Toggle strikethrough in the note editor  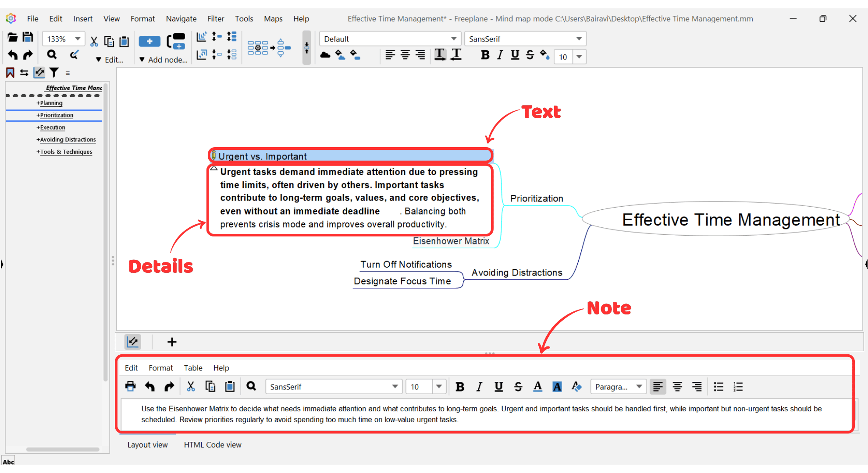click(518, 387)
